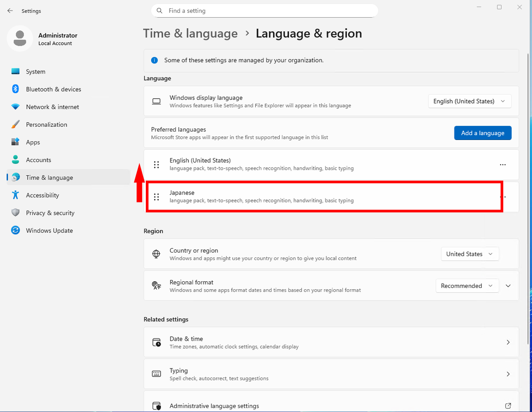
Task: Click the Typing keyboard icon
Action: click(156, 374)
